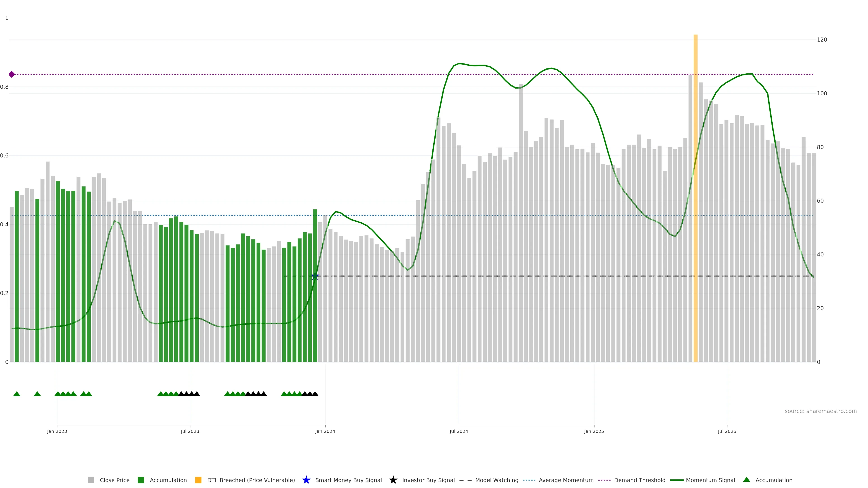Click the gray Close Price legend square
The image size is (868, 488).
(x=91, y=480)
